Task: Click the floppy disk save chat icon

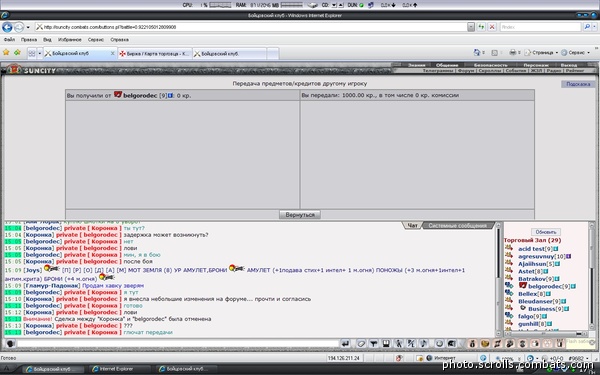Action: click(386, 344)
